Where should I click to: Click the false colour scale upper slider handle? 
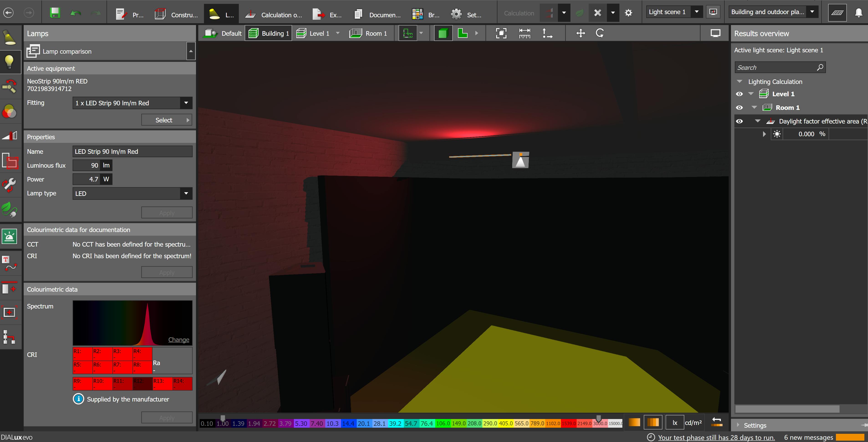598,418
